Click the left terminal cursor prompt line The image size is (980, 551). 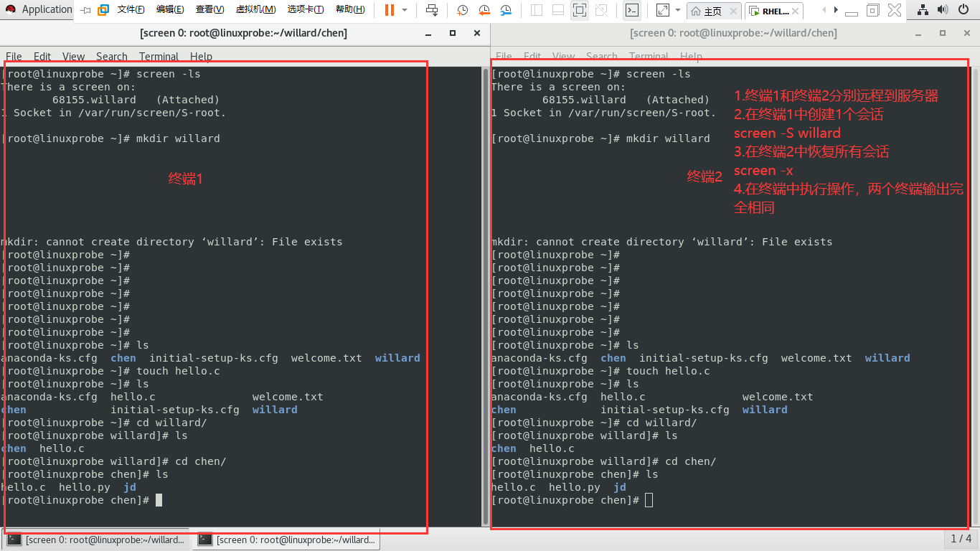pyautogui.click(x=81, y=500)
